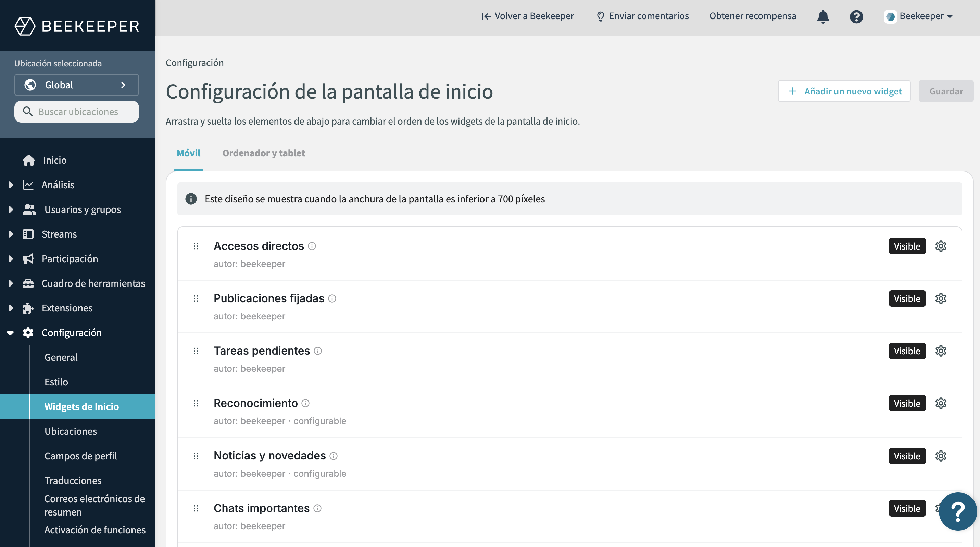Viewport: 980px width, 547px height.
Task: Grab drag handle of Noticias y novedades
Action: click(196, 456)
